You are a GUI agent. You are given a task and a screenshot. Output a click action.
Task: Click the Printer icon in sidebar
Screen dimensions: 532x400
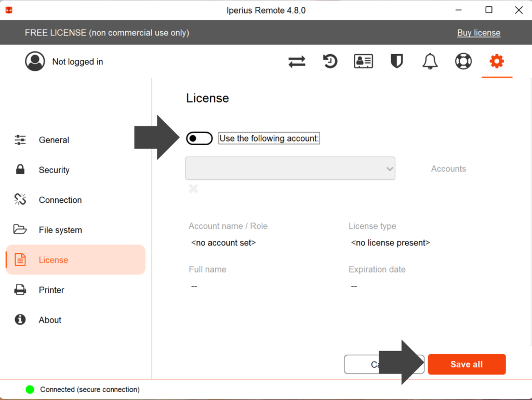pos(20,290)
